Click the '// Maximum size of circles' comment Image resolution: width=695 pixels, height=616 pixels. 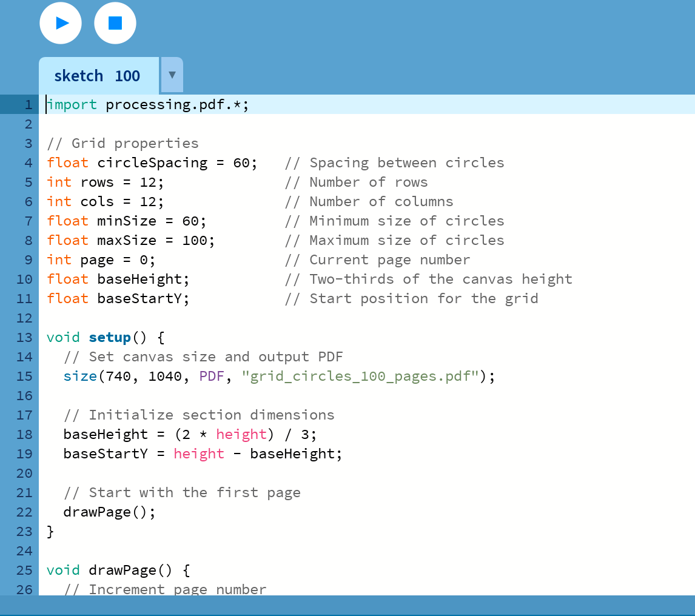click(x=394, y=241)
